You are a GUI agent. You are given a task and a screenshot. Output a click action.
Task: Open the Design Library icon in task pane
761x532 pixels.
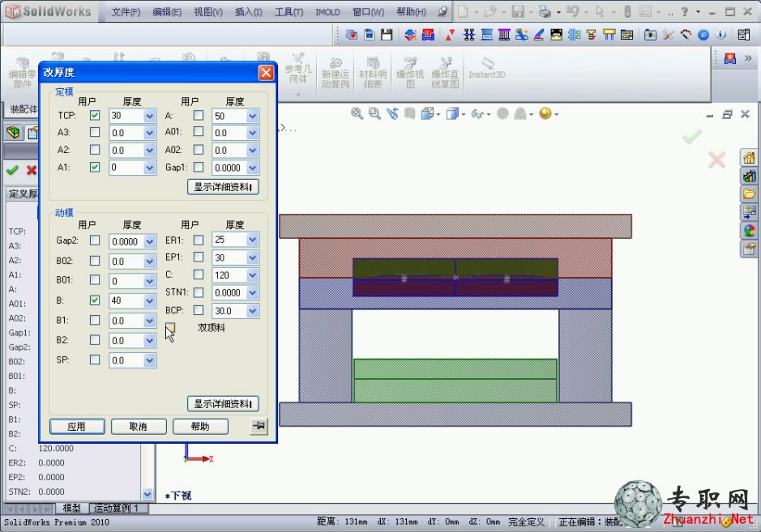pos(749,176)
